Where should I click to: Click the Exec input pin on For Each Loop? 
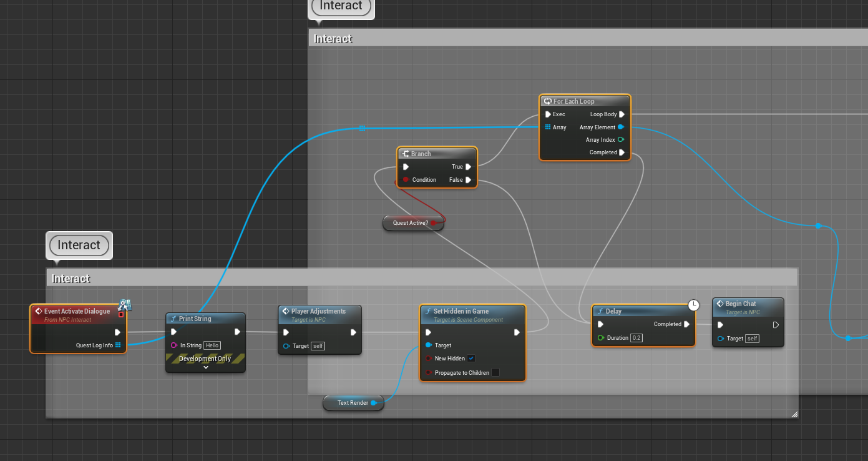(x=548, y=114)
